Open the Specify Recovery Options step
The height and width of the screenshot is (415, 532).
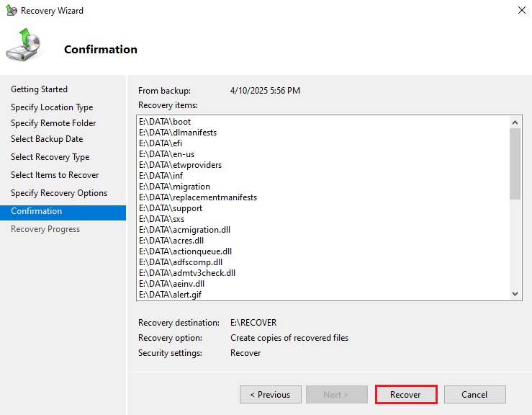59,193
